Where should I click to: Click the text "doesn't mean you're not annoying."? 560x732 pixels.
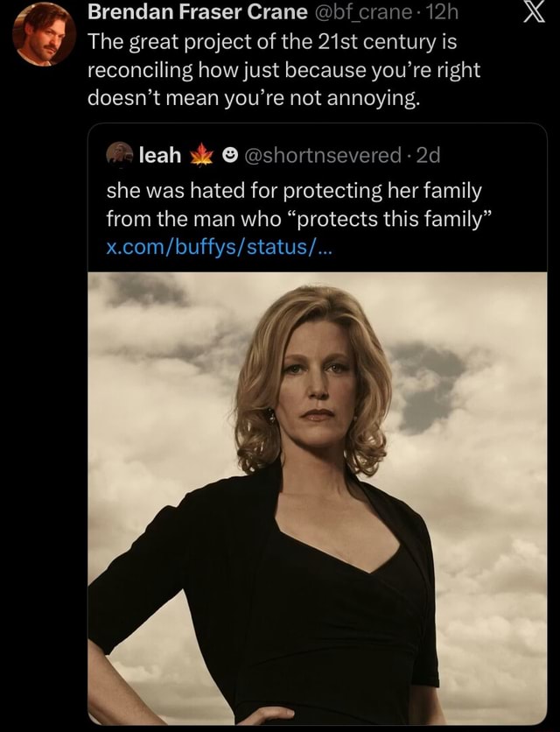click(x=254, y=97)
